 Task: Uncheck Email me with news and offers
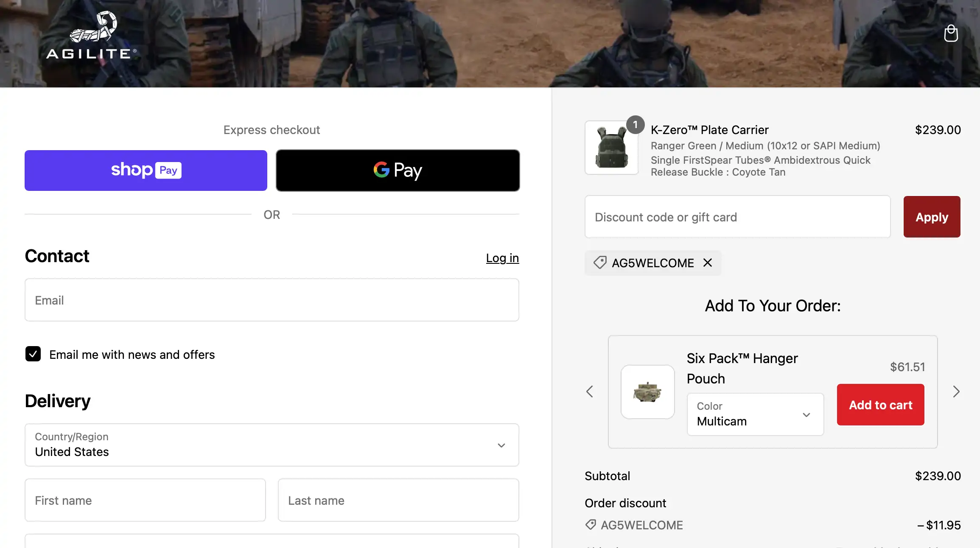[33, 354]
